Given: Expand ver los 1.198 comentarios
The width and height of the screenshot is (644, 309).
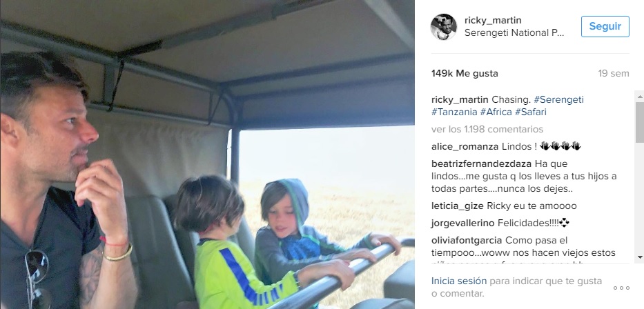Looking at the screenshot, I should 487,129.
